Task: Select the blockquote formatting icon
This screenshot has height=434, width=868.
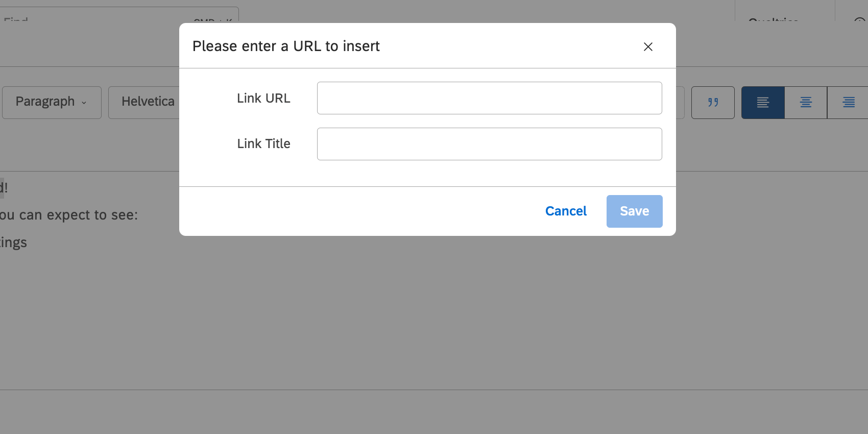Action: coord(713,102)
